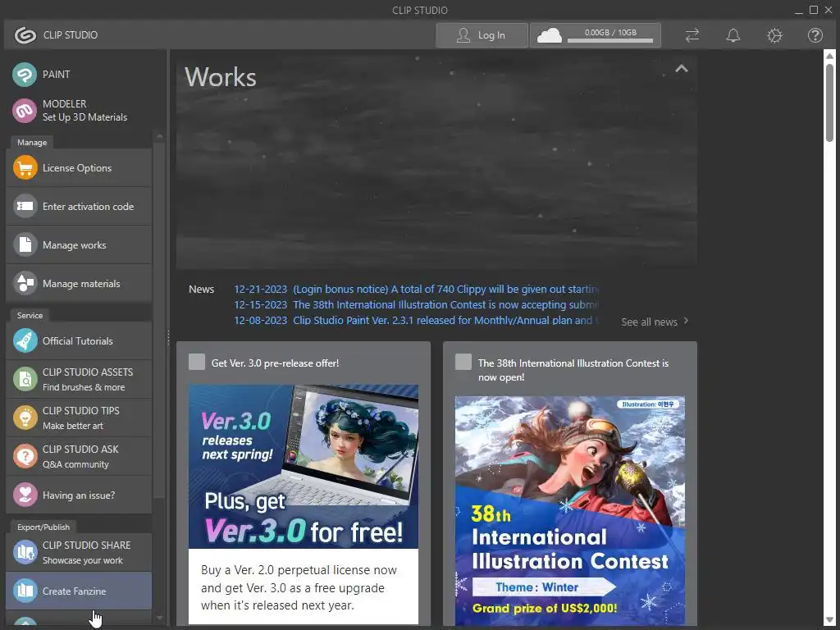840x630 pixels.
Task: Select the Manage works label
Action: click(x=75, y=245)
